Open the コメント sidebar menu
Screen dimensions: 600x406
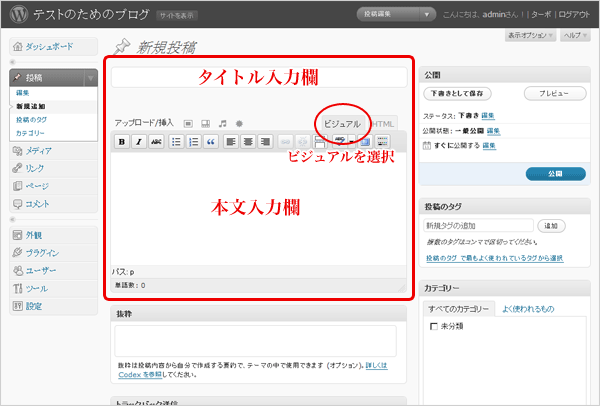coord(53,204)
